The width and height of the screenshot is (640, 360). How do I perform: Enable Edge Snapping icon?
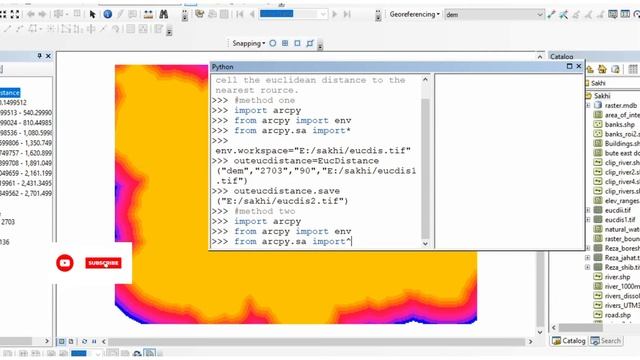[x=310, y=43]
